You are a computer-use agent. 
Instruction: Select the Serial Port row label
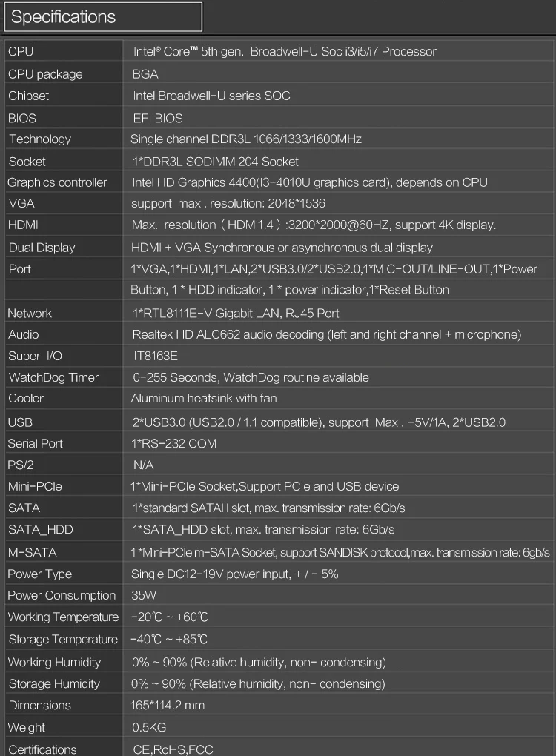point(35,443)
